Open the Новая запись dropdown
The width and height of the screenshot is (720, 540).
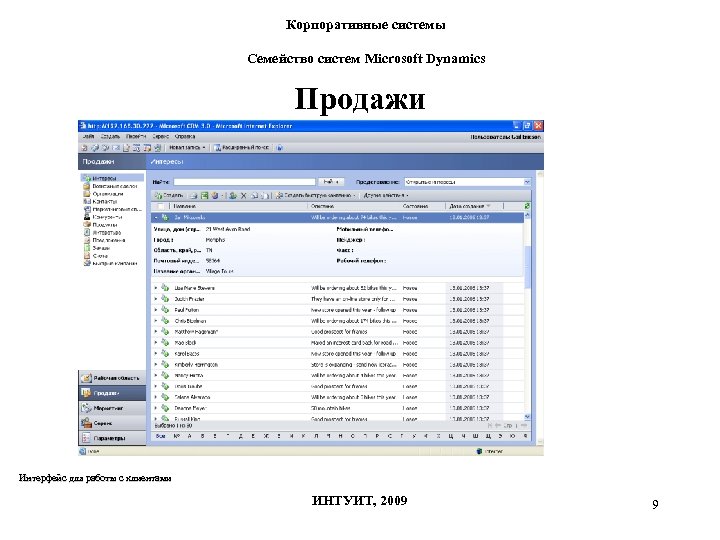click(x=187, y=147)
